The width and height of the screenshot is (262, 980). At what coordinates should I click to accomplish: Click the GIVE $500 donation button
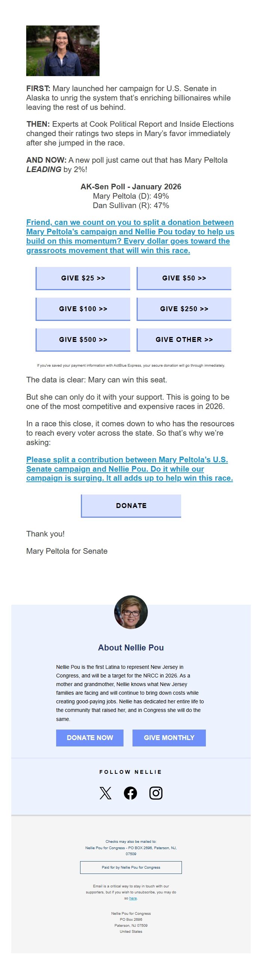[82, 340]
